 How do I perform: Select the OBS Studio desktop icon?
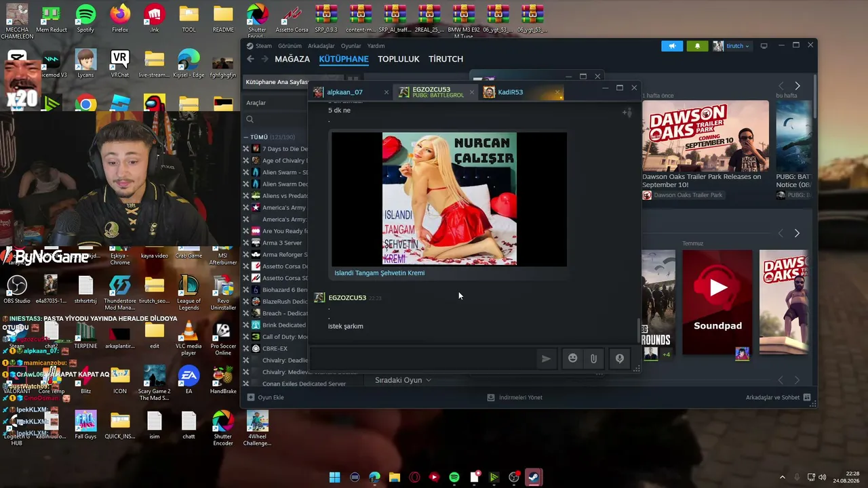click(x=17, y=289)
